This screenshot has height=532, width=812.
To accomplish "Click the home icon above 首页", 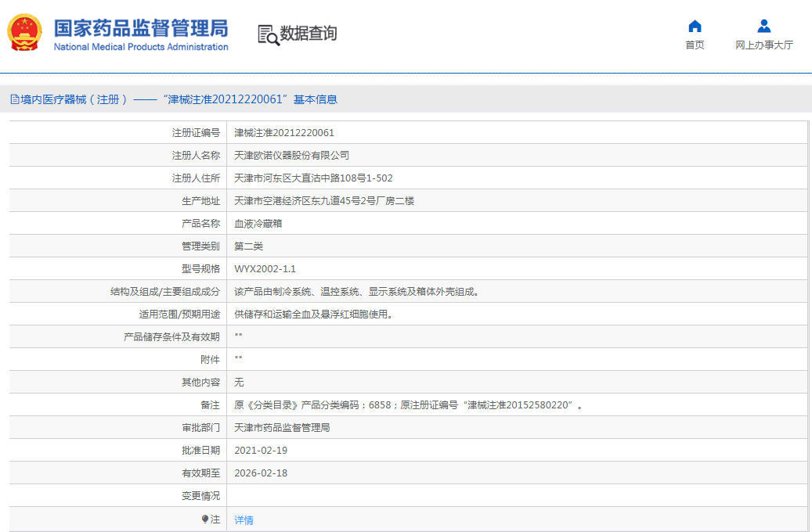I will (695, 26).
